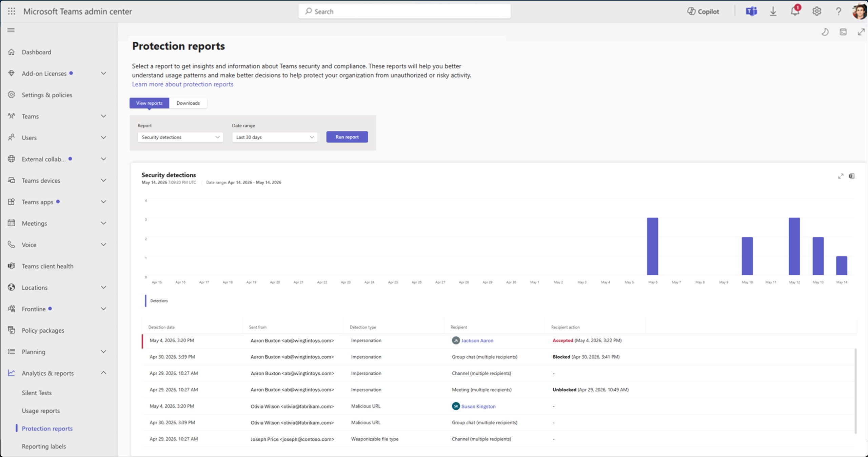Viewport: 868px width, 457px height.
Task: Expand the Users section chevron
Action: [x=103, y=138]
